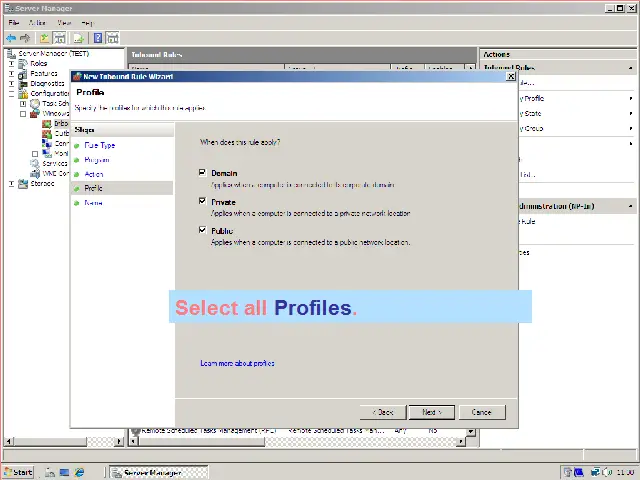Screen dimensions: 640x480
Task: Select the Storage node icon
Action: [23, 184]
